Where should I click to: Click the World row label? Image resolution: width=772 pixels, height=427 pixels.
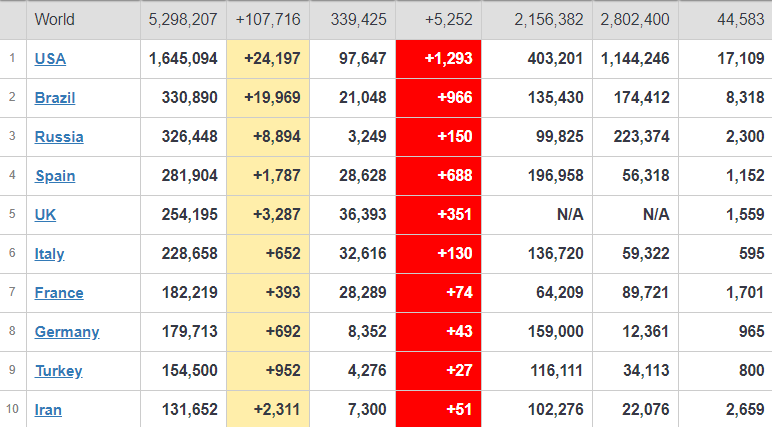click(55, 19)
